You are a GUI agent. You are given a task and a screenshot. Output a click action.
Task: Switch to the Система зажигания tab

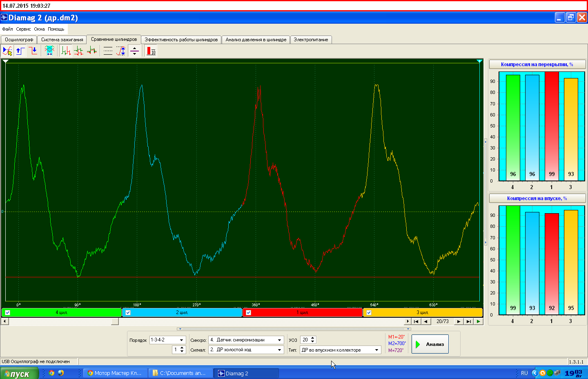click(x=62, y=40)
